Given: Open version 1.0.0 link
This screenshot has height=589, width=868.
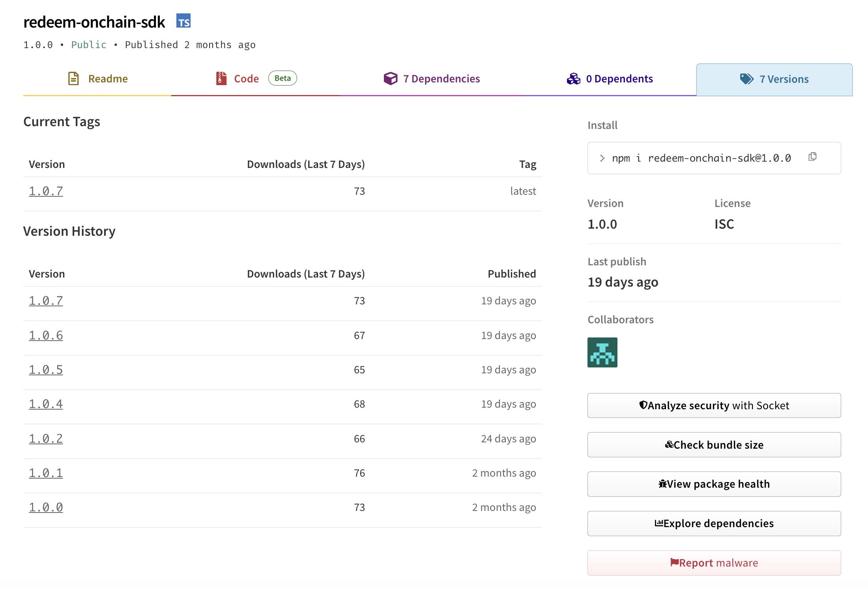Looking at the screenshot, I should [x=46, y=507].
